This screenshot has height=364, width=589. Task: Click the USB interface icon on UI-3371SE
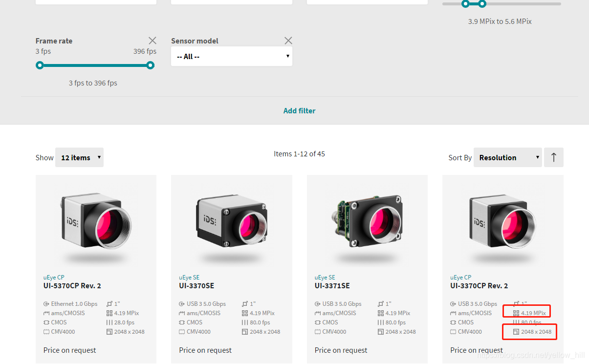318,304
